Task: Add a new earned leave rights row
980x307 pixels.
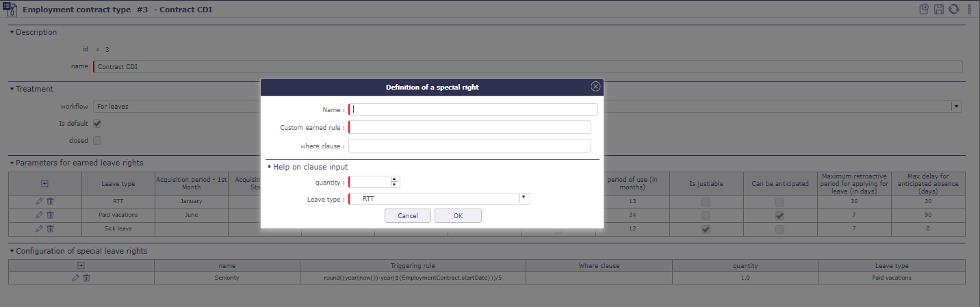Action: coord(44,183)
